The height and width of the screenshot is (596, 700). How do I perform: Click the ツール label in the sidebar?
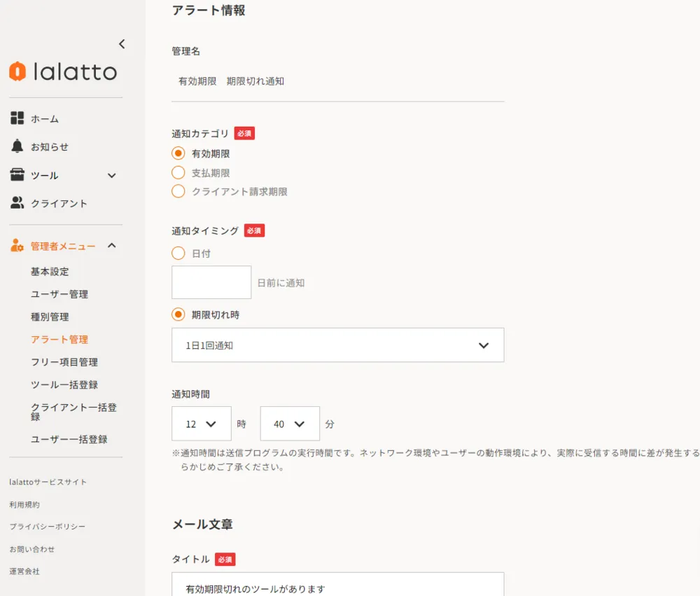click(45, 176)
